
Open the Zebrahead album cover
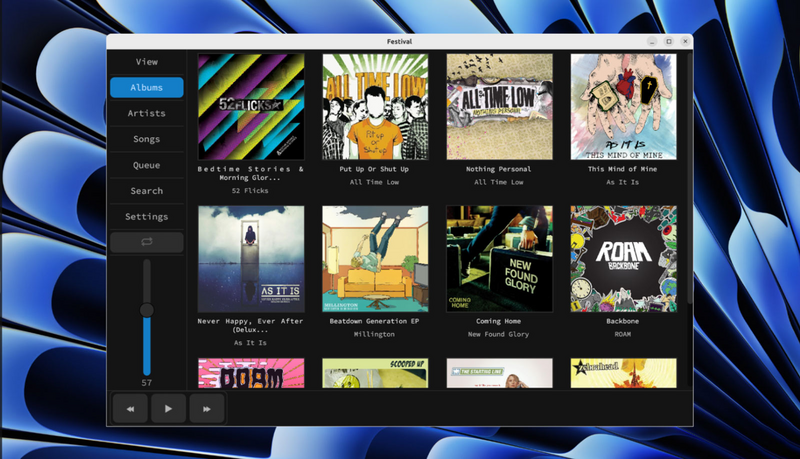623,373
